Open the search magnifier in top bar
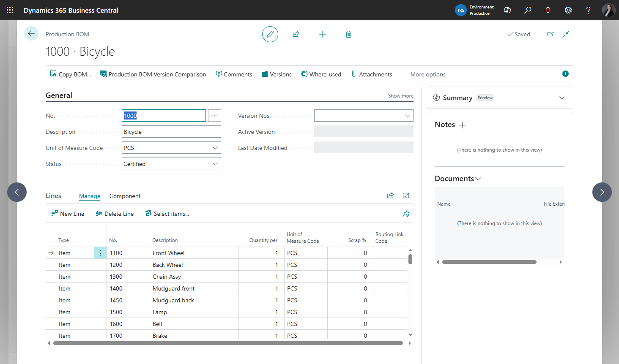619x364 pixels. [x=528, y=10]
